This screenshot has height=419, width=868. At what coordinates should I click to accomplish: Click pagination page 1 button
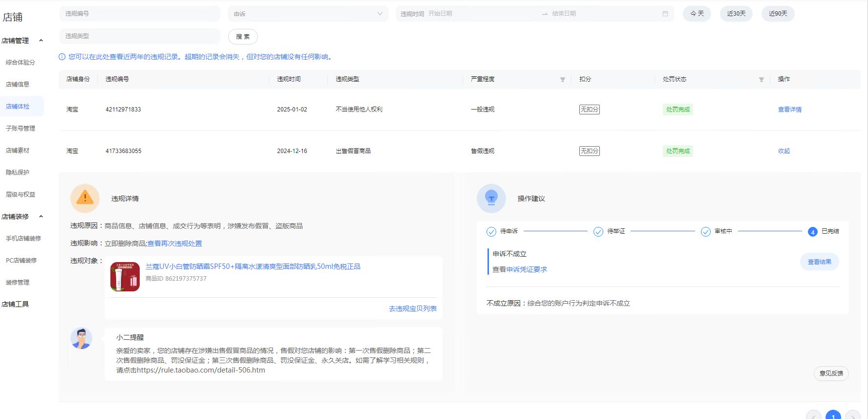tap(833, 415)
